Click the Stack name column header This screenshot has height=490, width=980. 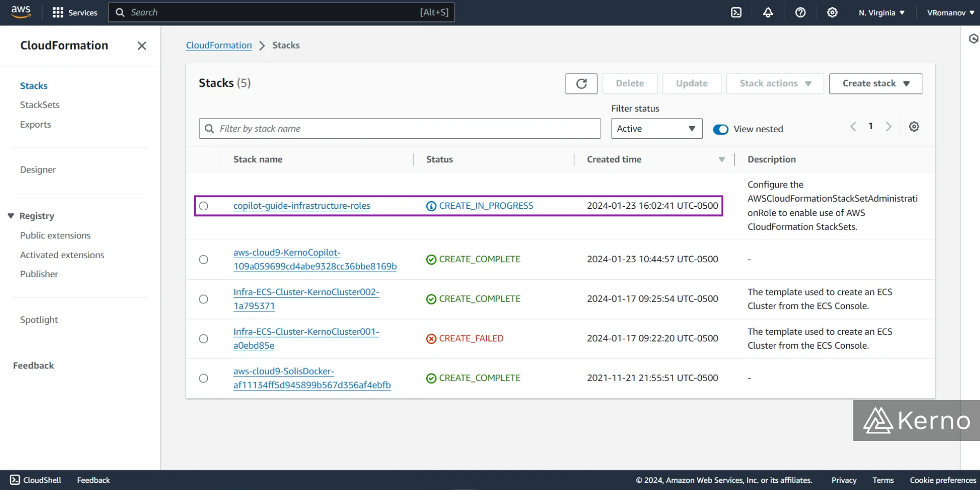pos(258,159)
